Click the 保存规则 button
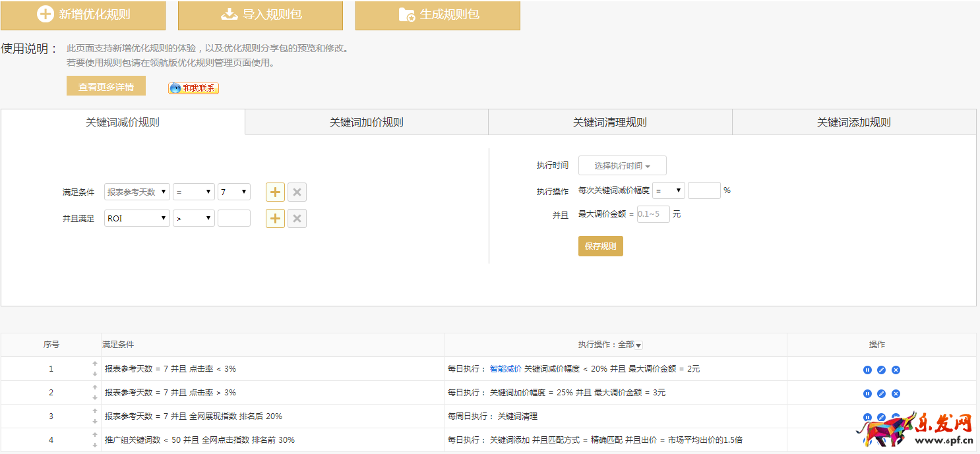The width and height of the screenshot is (980, 454). [600, 246]
